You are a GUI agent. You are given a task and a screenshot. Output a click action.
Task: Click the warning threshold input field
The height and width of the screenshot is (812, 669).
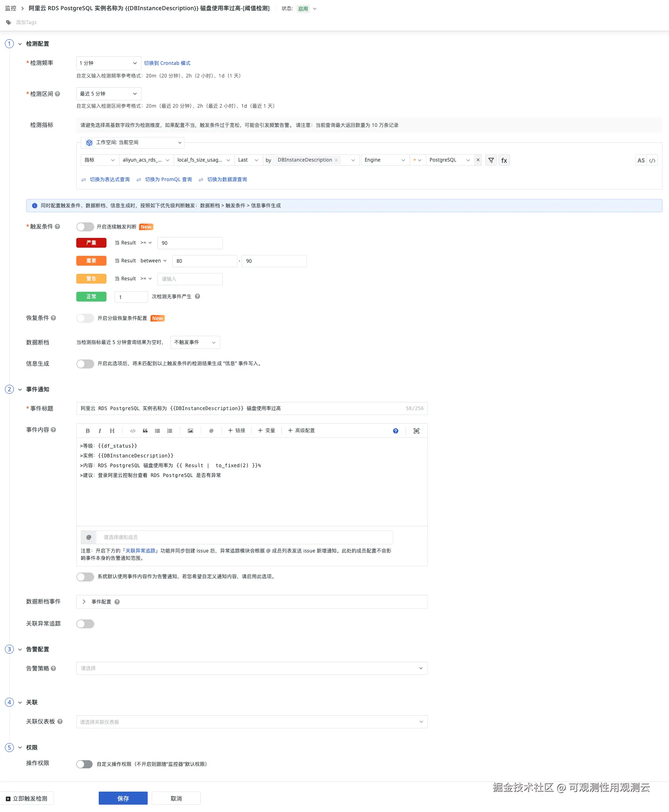(190, 279)
